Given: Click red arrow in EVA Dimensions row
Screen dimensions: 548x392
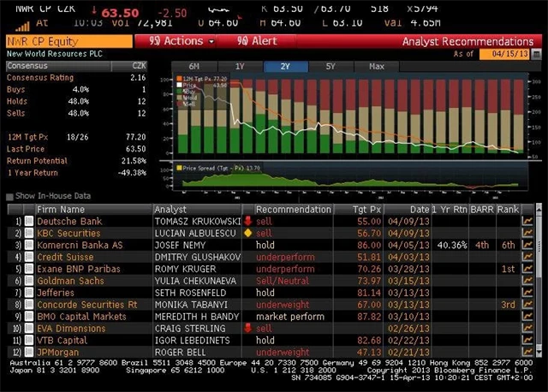Looking at the screenshot, I should pyautogui.click(x=248, y=328).
